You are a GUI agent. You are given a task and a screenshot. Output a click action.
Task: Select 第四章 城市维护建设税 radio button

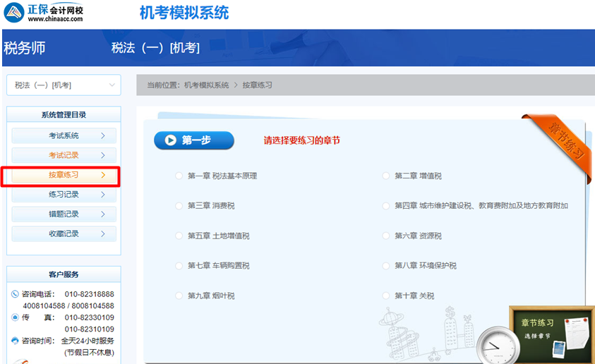pyautogui.click(x=386, y=206)
